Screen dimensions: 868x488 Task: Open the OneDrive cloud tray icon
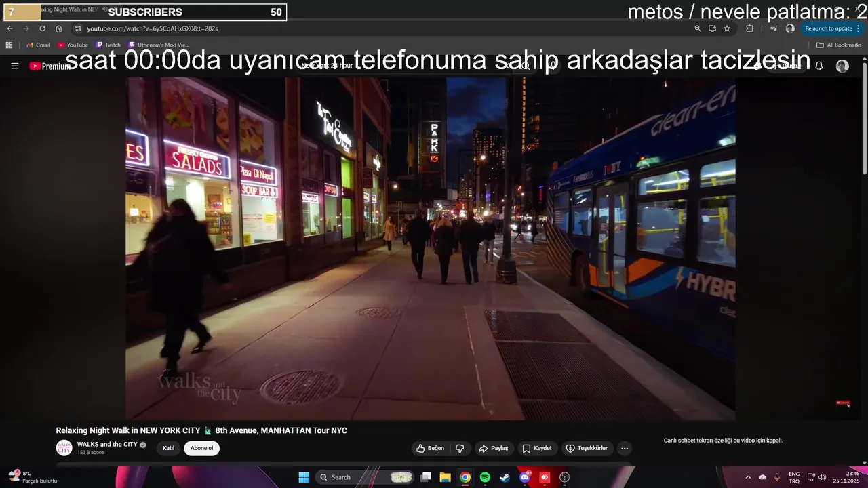(762, 477)
